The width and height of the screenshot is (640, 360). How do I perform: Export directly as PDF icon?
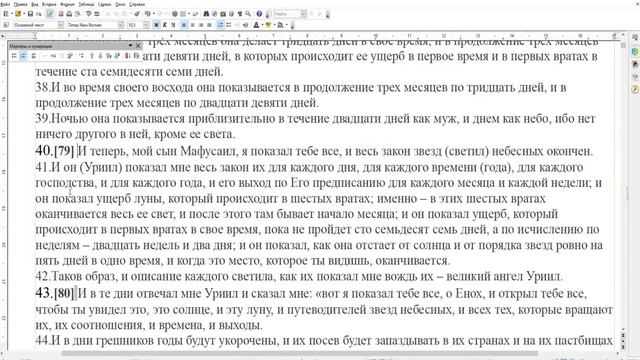click(61, 14)
